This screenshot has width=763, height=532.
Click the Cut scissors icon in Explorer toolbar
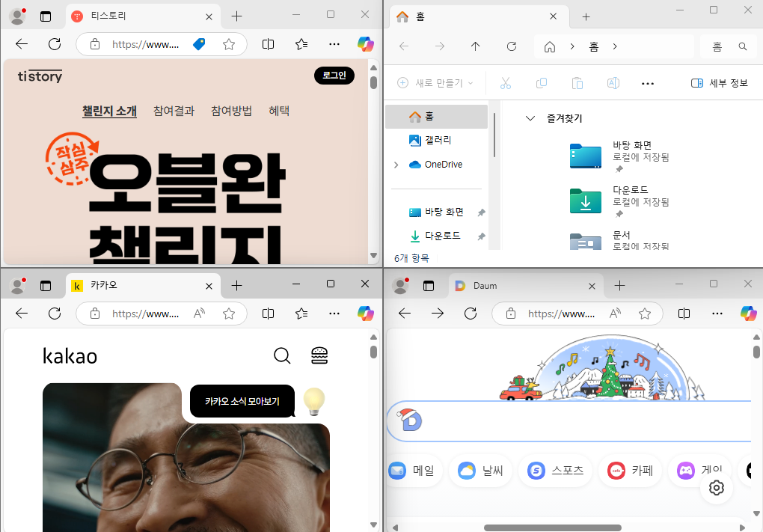506,83
